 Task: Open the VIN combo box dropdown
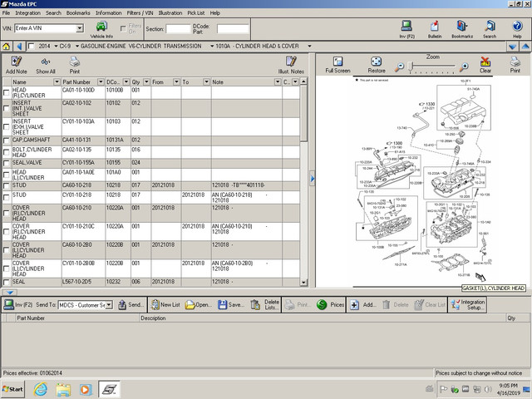(x=80, y=28)
